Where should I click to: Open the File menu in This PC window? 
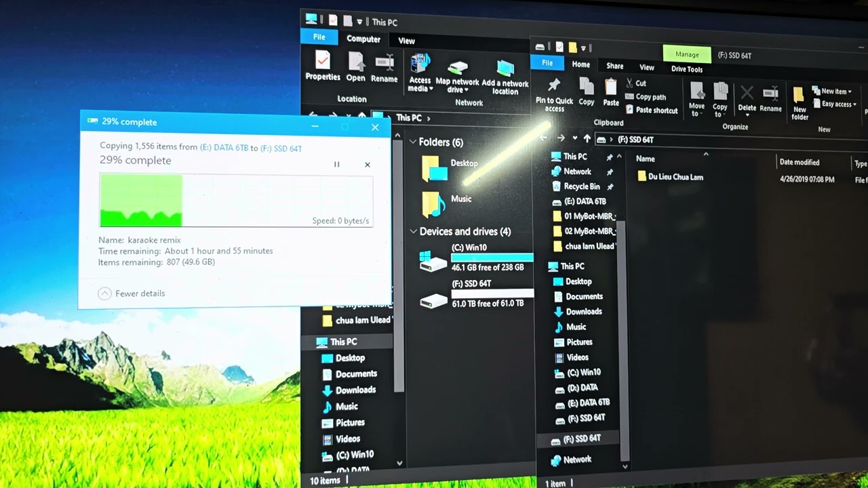point(319,37)
